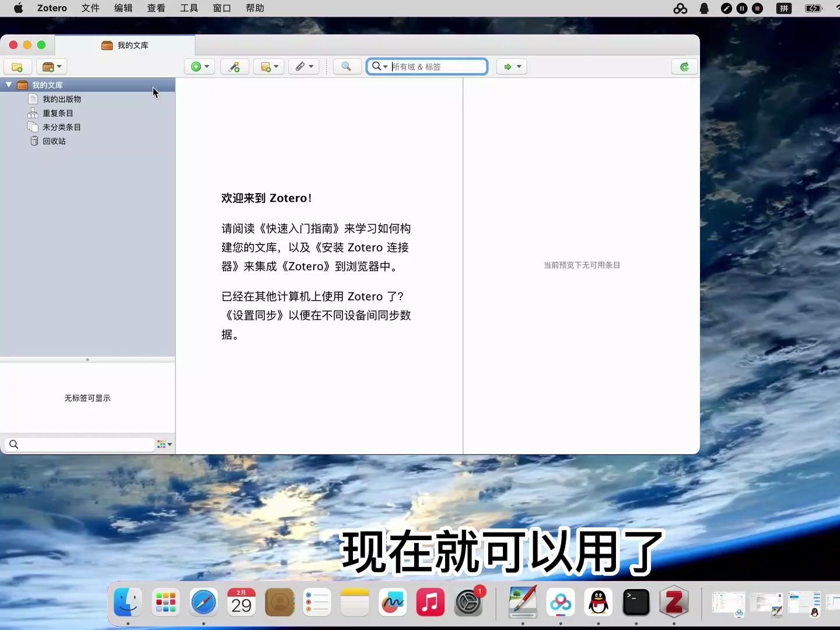Click the tag pane splitter grip
This screenshot has height=630, width=840.
click(x=87, y=359)
